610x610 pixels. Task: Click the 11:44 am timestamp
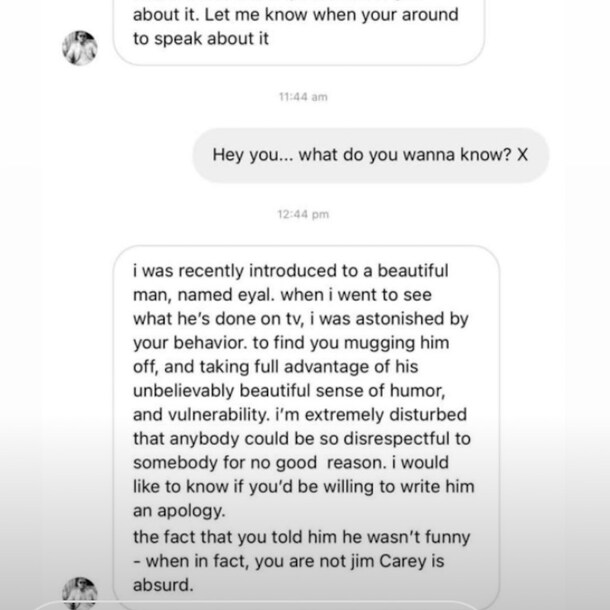[302, 97]
